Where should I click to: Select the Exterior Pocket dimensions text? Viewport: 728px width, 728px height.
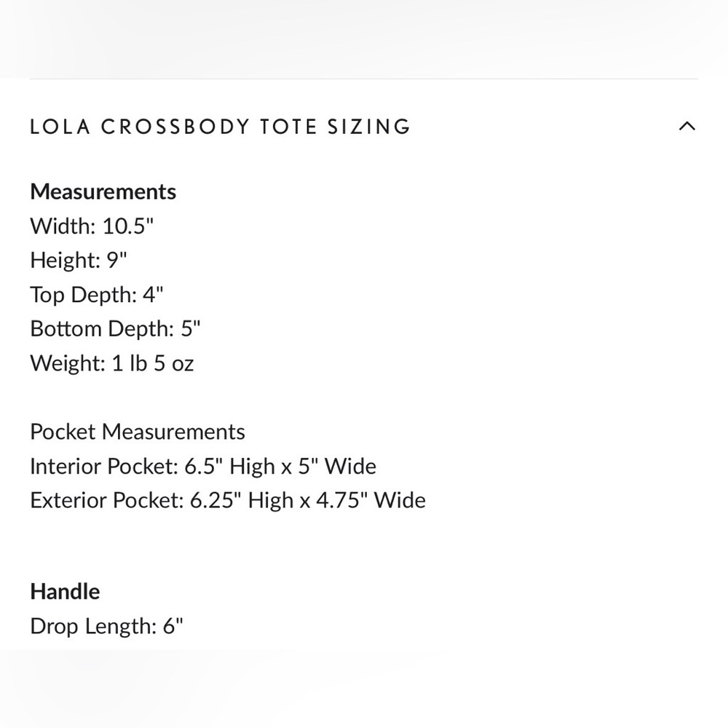(227, 500)
